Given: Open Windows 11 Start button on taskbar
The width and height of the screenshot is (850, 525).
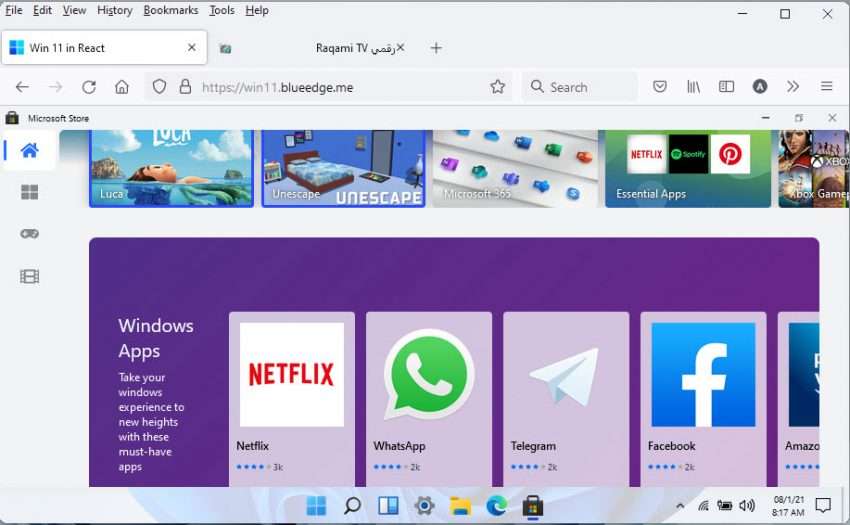Looking at the screenshot, I should click(x=316, y=506).
